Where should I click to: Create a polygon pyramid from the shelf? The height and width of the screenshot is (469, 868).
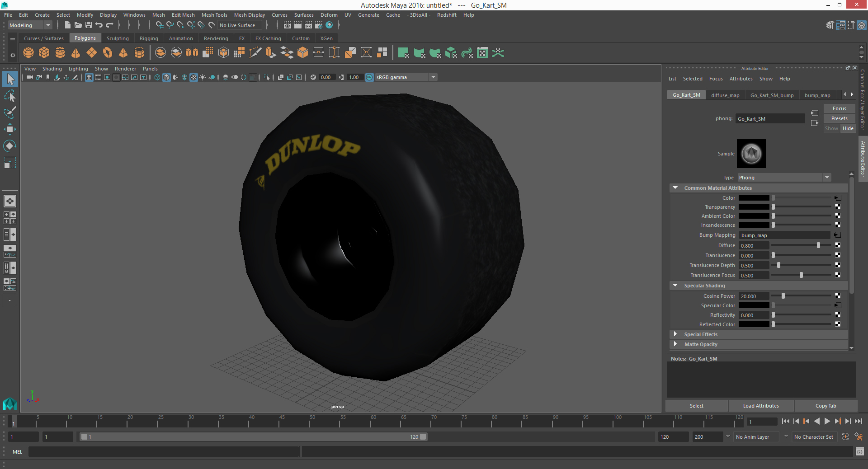(123, 53)
